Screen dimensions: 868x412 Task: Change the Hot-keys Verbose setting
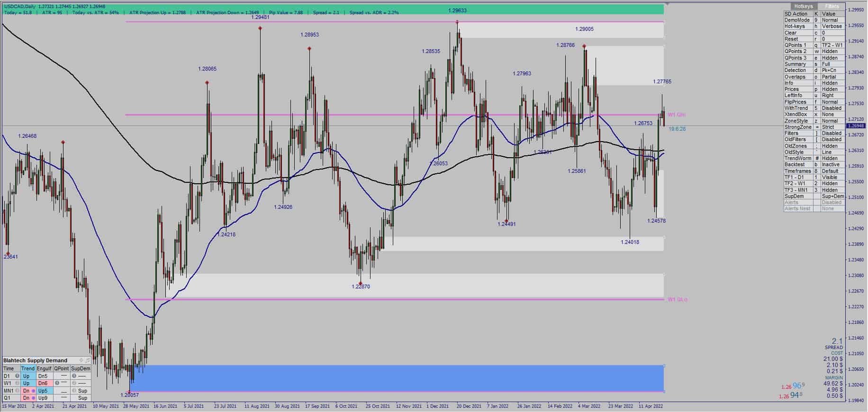[x=832, y=26]
